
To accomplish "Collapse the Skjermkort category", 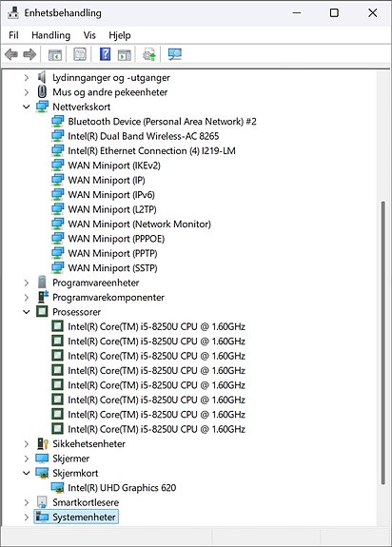I will [27, 473].
